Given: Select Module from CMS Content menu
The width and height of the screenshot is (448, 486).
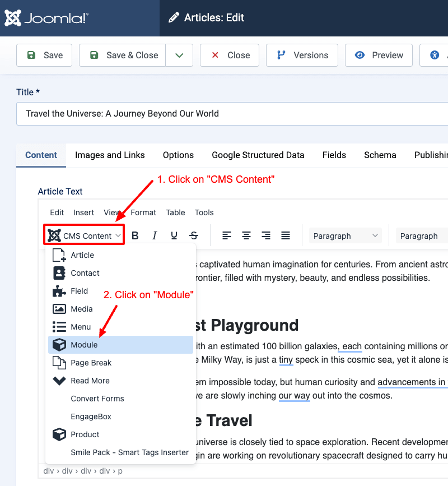Looking at the screenshot, I should (x=121, y=345).
